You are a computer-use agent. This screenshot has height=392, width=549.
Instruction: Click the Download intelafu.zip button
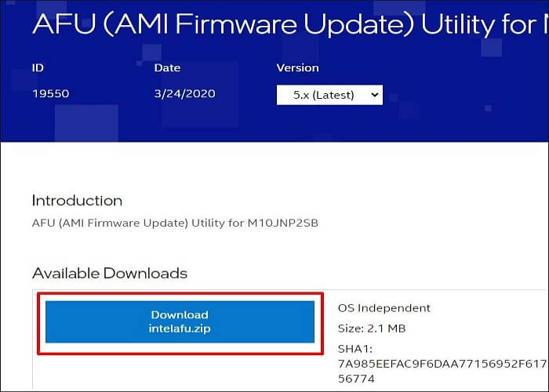[180, 321]
